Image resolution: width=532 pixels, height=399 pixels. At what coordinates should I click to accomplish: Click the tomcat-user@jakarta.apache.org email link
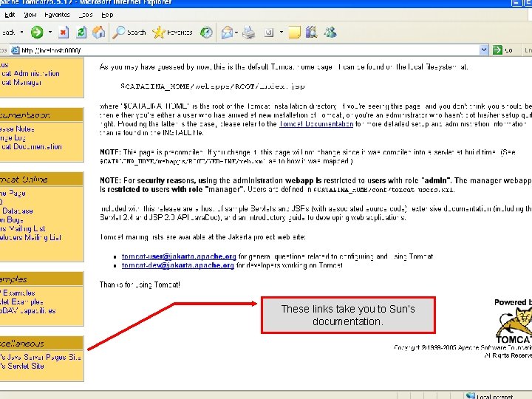[x=179, y=256]
